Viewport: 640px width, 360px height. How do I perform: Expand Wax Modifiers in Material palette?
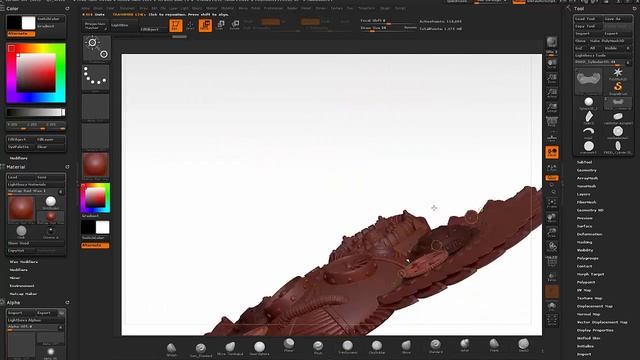tap(24, 262)
